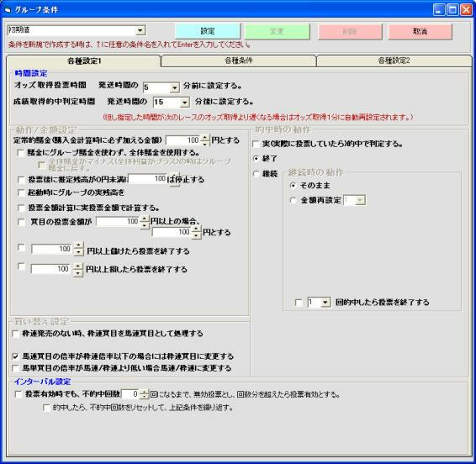Check 投票金額計算に実投票金額で計算する option
The width and height of the screenshot is (476, 464).
(x=21, y=208)
